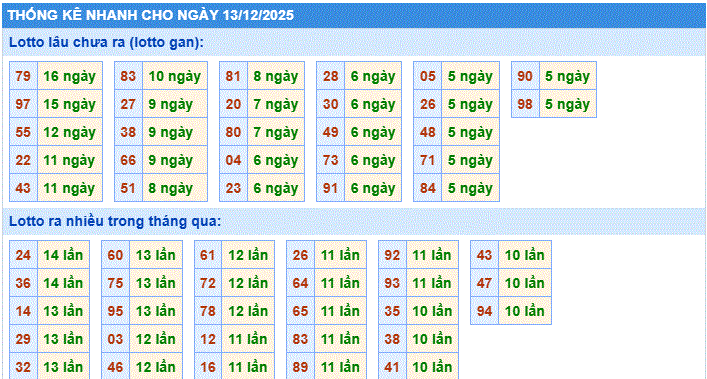Viewport: 707px width, 379px height.
Task: Click lotto number 27
Action: tap(128, 104)
